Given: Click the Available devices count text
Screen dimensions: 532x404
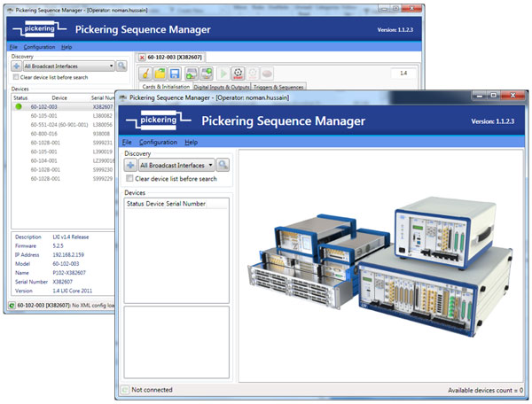Looking at the screenshot, I should coord(486,391).
